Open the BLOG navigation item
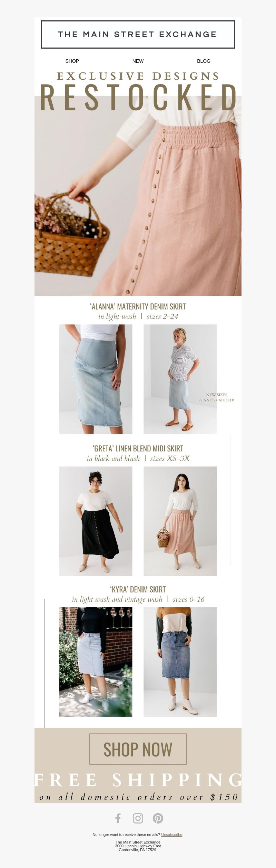 (x=204, y=61)
